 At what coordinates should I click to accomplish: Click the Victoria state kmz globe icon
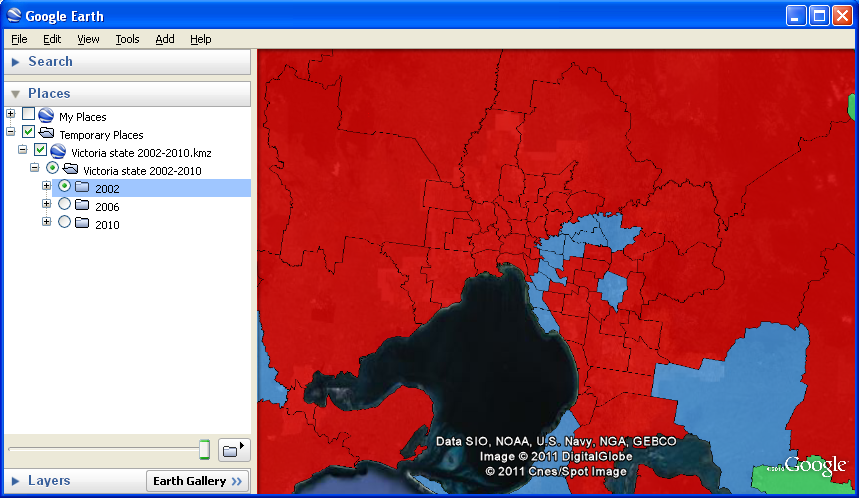tap(58, 151)
